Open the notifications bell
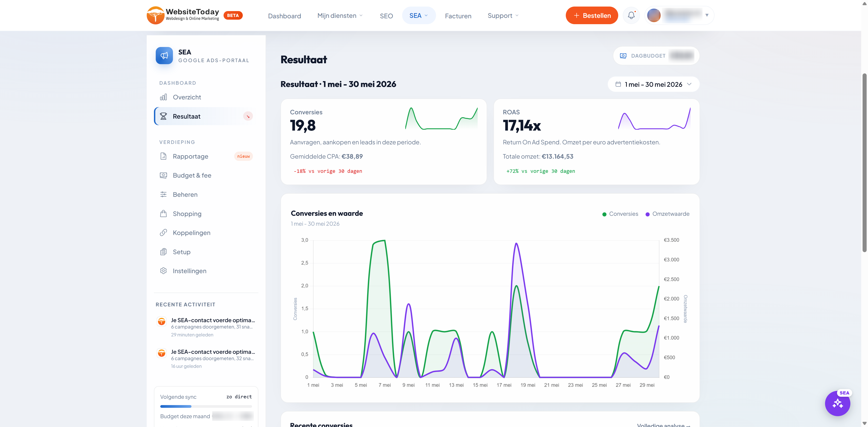This screenshot has height=427, width=868. click(631, 16)
